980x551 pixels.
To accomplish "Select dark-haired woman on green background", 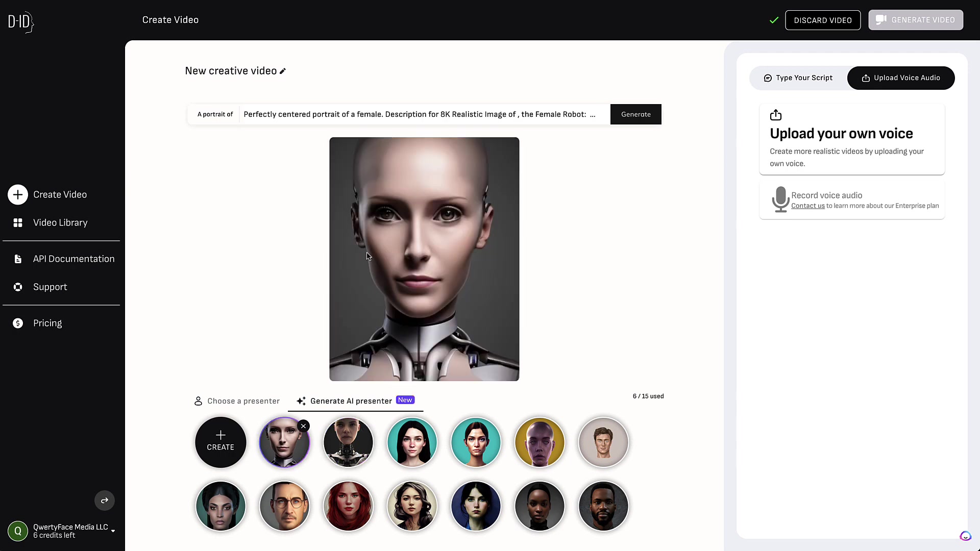I will pyautogui.click(x=220, y=506).
